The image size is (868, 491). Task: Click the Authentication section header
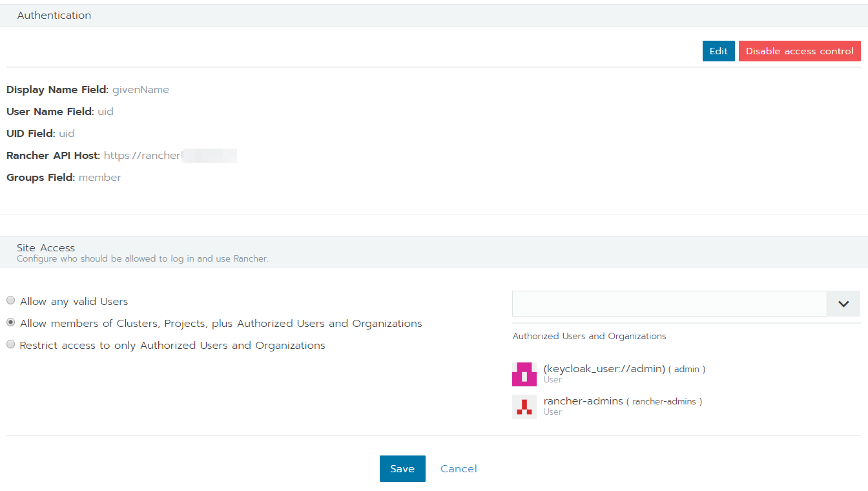[x=54, y=14]
